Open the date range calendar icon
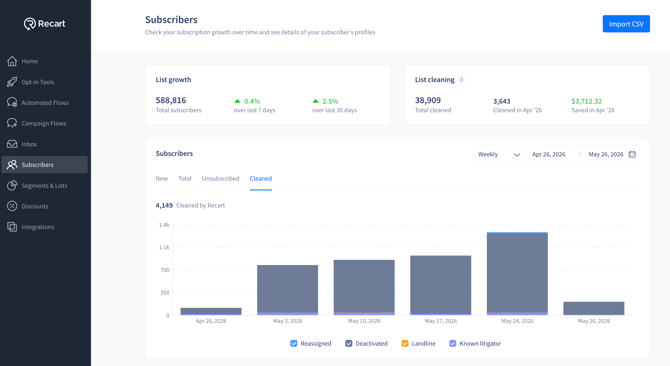This screenshot has width=670, height=366. (x=632, y=154)
